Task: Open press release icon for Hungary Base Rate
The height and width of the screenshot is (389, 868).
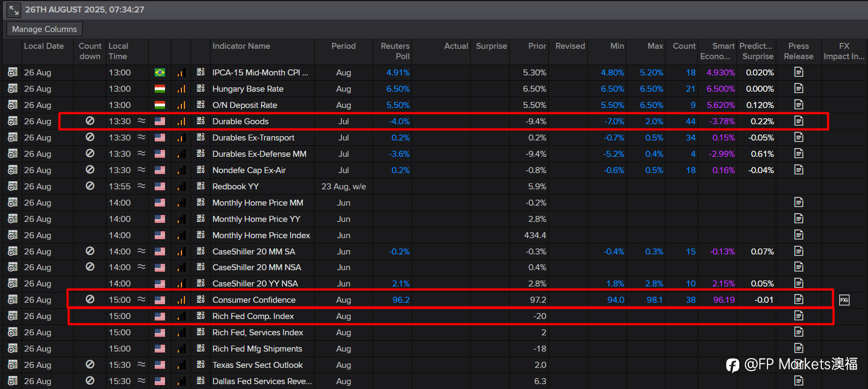Action: 799,88
